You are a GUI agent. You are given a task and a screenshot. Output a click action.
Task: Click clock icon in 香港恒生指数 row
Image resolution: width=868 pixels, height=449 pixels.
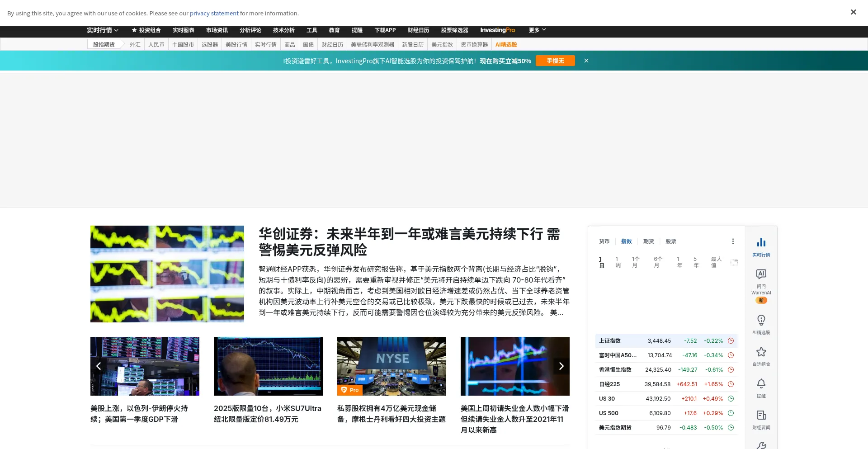731,370
